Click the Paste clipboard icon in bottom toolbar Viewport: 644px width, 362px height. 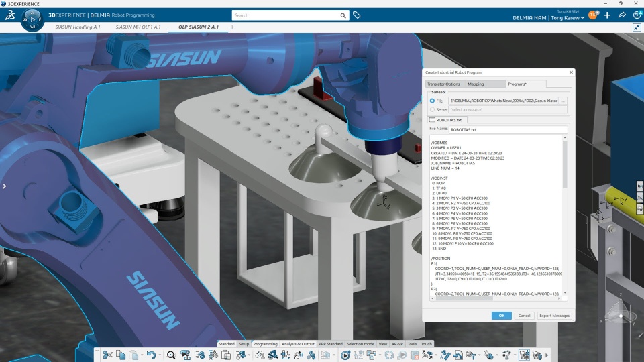[x=133, y=355]
